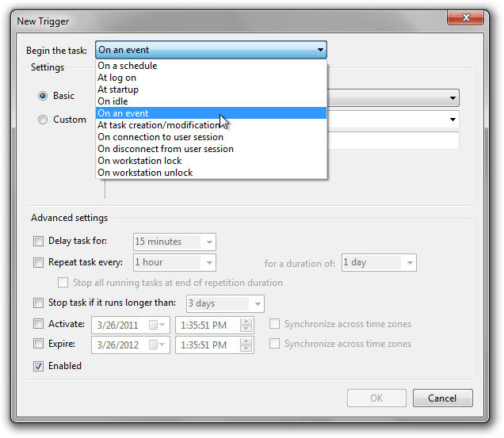Check the Expire checkbox

pyautogui.click(x=38, y=344)
